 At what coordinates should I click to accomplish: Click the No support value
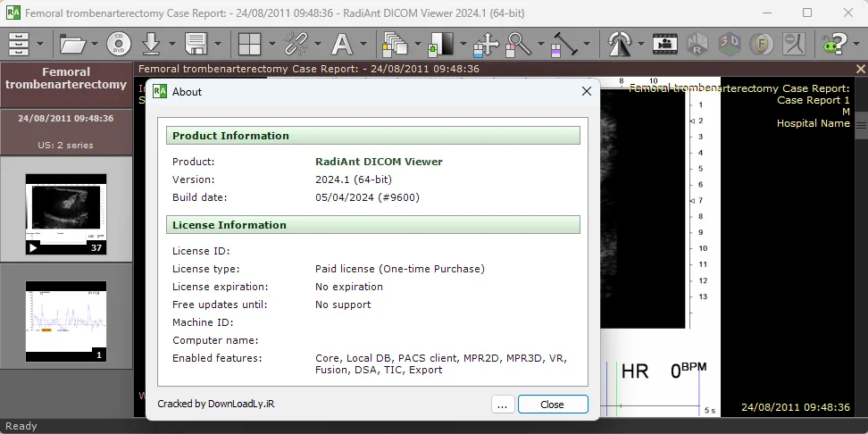coord(343,305)
